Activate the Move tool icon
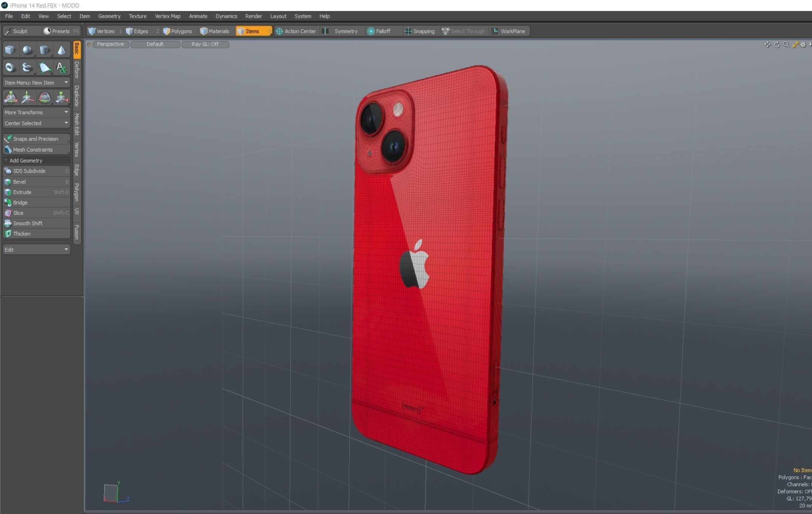The height and width of the screenshot is (514, 812). click(27, 97)
